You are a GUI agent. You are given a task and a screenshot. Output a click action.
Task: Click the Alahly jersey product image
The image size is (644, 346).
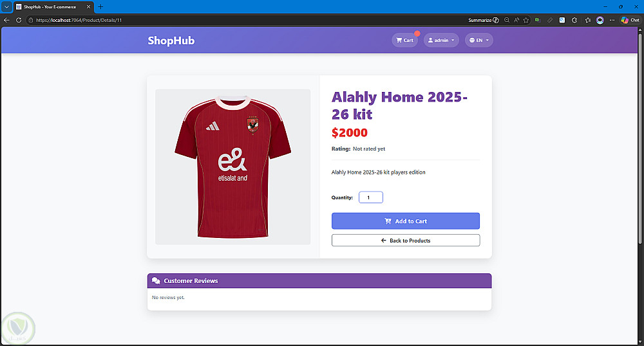(x=233, y=167)
